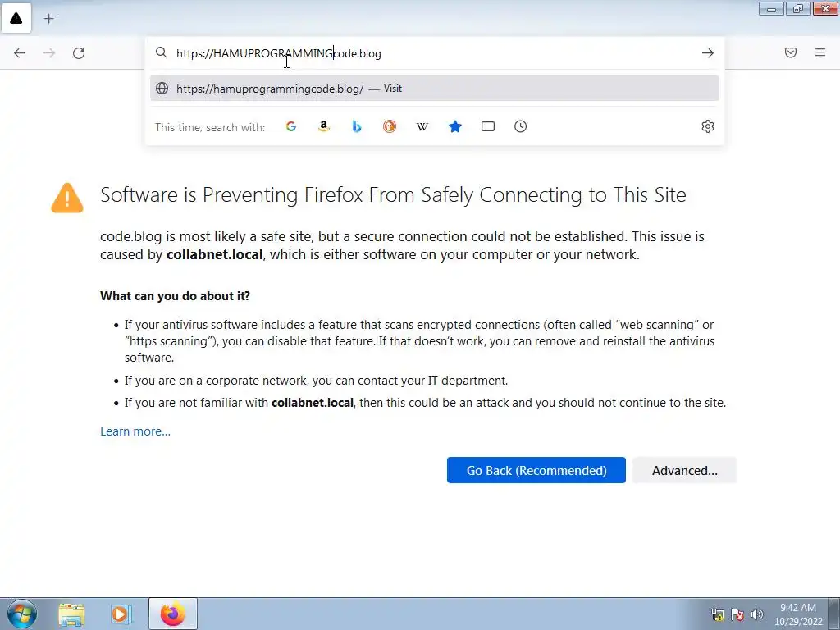840x630 pixels.
Task: Search with Amazon engine icon
Action: point(324,126)
